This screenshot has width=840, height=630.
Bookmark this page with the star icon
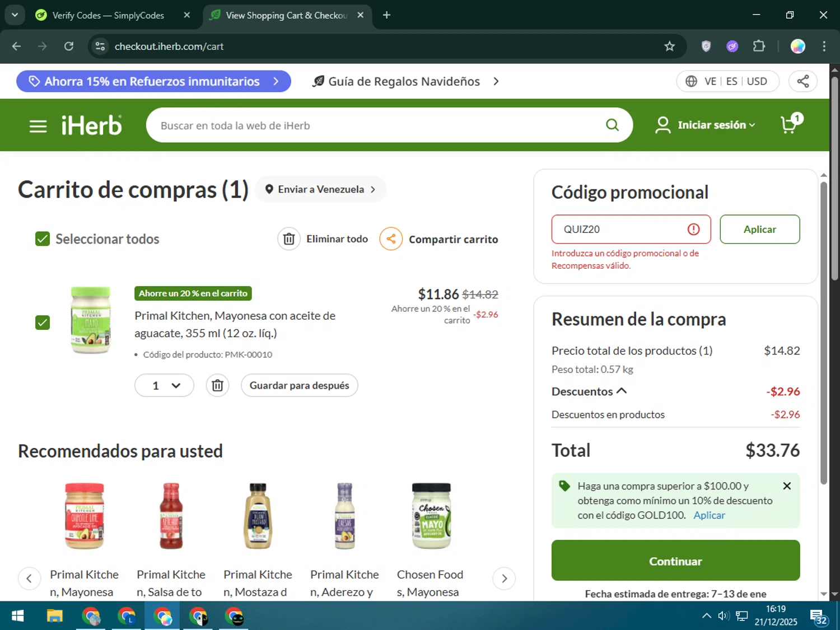[x=669, y=46]
